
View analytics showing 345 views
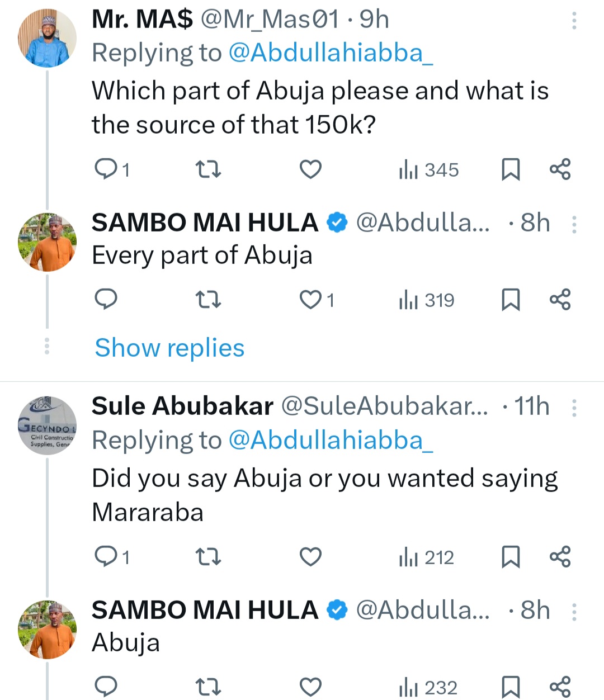click(x=429, y=169)
